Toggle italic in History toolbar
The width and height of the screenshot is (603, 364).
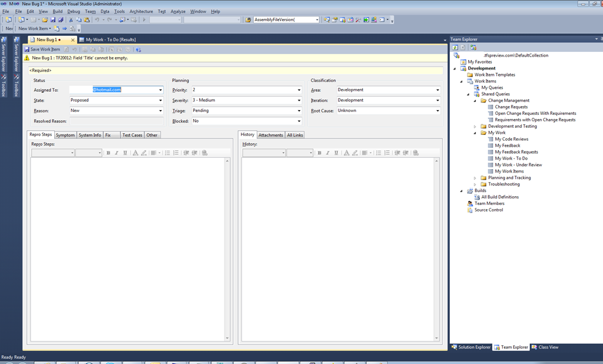327,153
